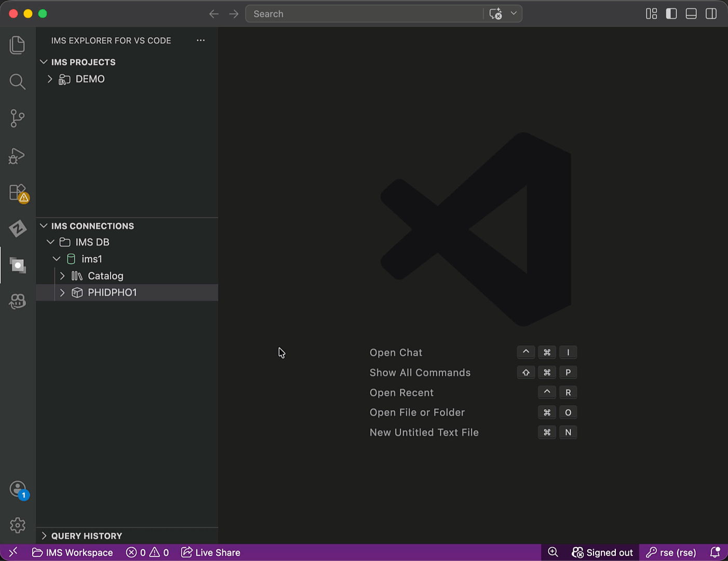Select the DEMO project label
The height and width of the screenshot is (561, 728).
tap(90, 79)
